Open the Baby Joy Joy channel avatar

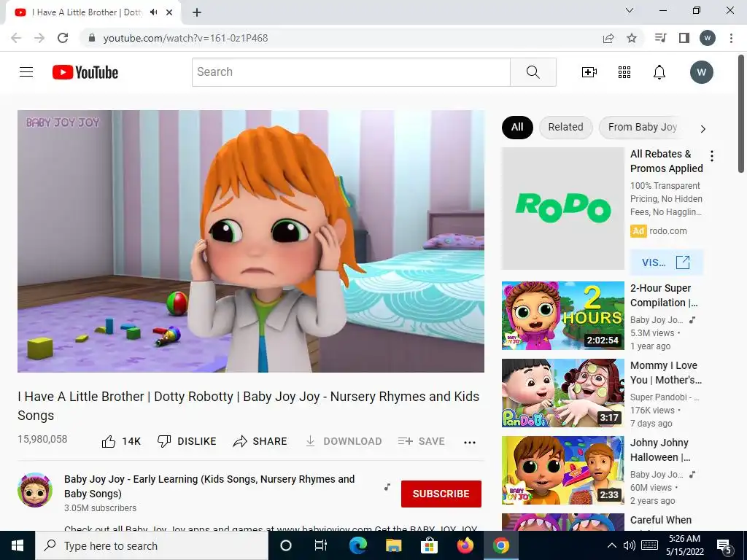pos(35,490)
